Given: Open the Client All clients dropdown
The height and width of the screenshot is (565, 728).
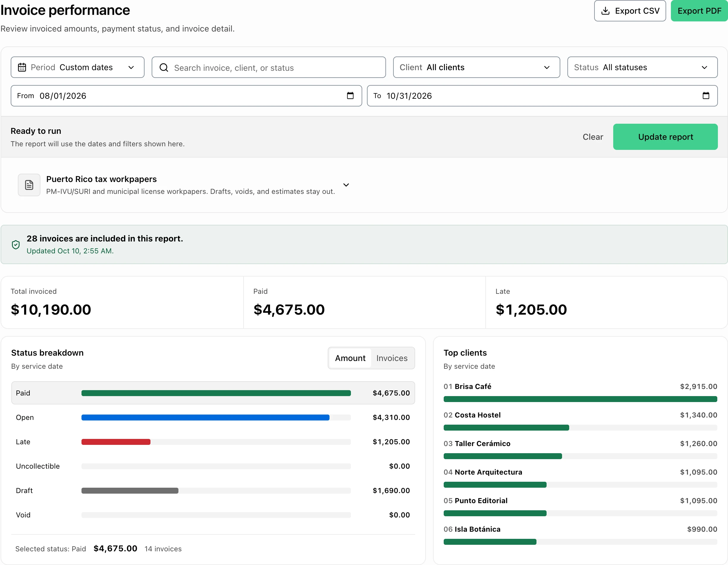Looking at the screenshot, I should [x=476, y=67].
